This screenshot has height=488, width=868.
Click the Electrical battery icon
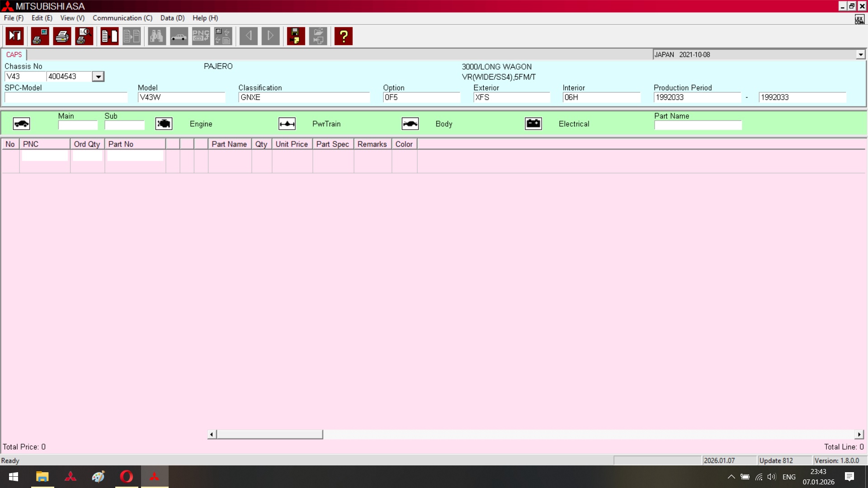[x=533, y=124]
